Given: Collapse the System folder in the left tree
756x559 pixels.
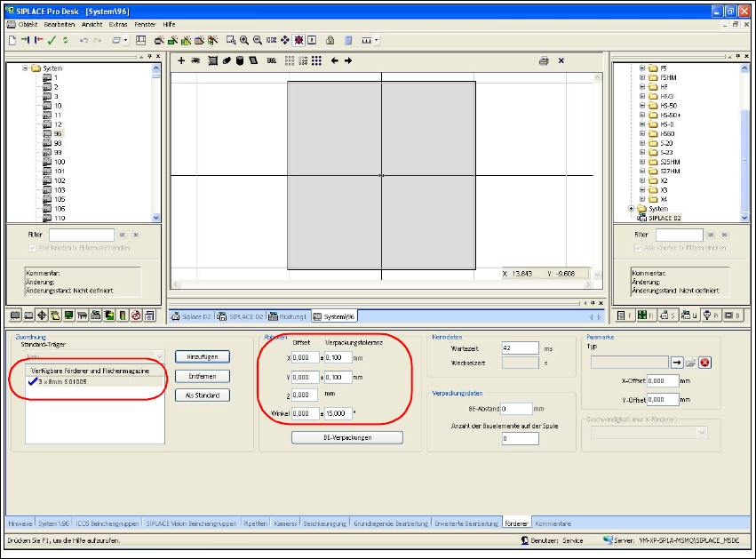Looking at the screenshot, I should (25, 68).
